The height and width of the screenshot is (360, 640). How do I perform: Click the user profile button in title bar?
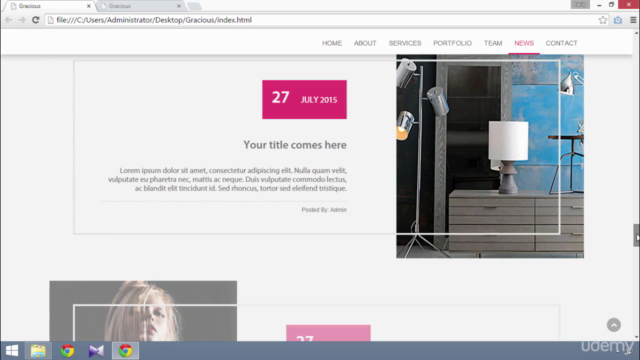pyautogui.click(x=580, y=4)
